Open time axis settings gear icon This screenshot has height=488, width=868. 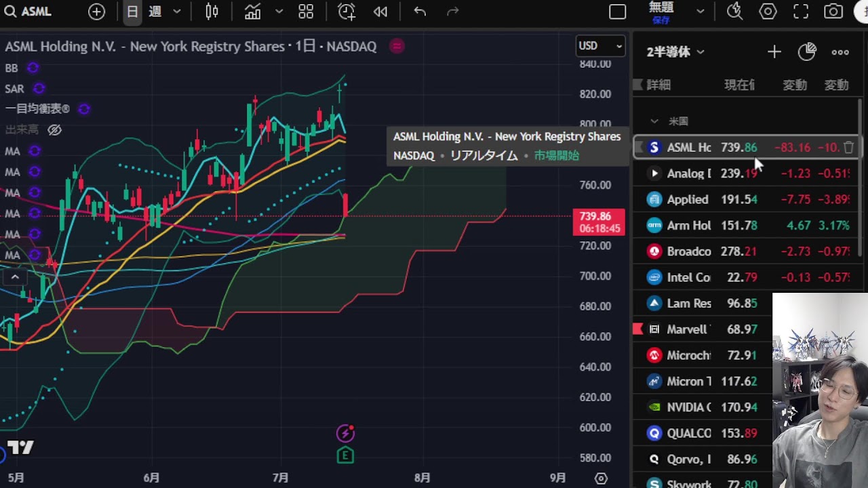tap(601, 478)
